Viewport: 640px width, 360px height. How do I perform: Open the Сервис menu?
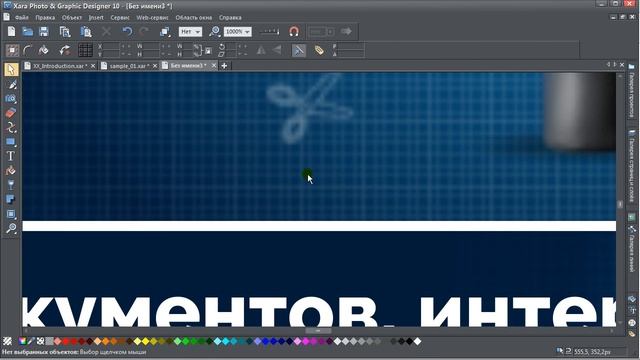point(120,18)
